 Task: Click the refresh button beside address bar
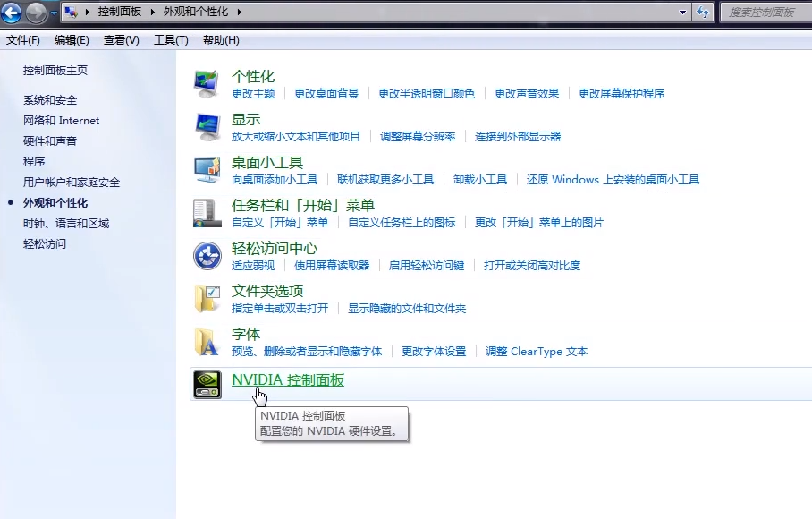coord(703,12)
